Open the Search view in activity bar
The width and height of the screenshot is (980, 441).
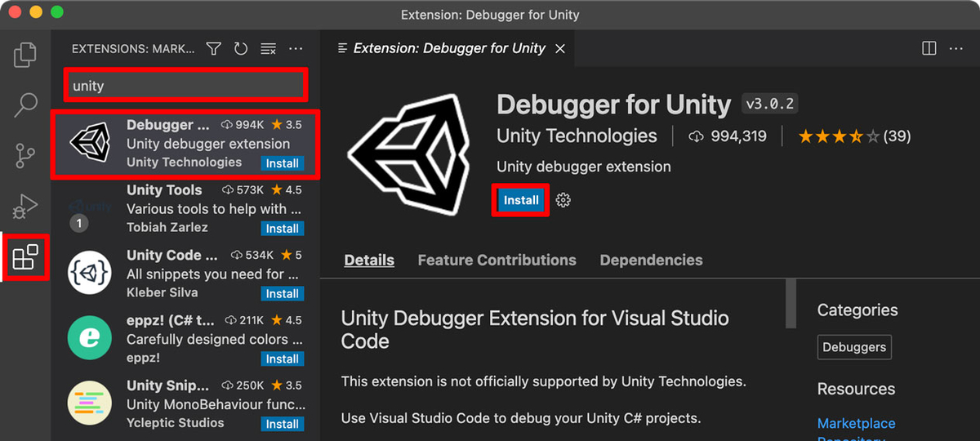25,105
